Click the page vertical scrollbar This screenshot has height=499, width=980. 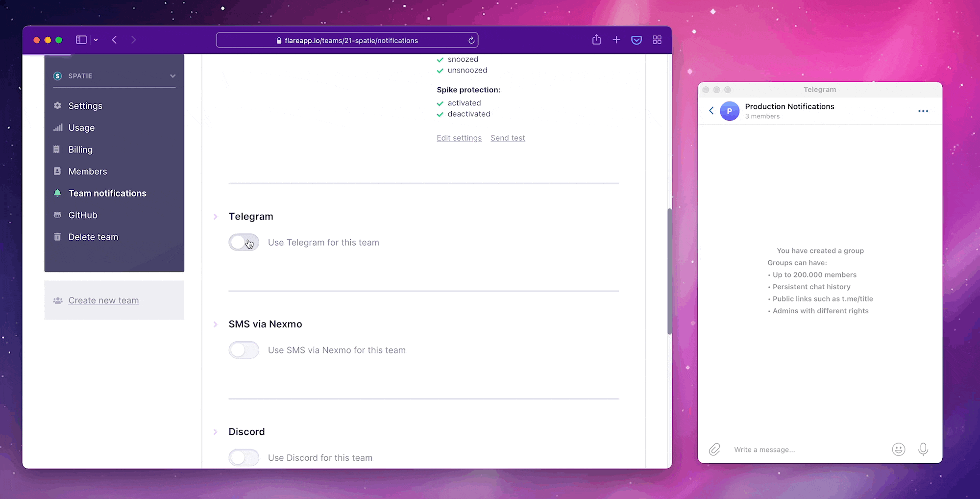pyautogui.click(x=669, y=271)
